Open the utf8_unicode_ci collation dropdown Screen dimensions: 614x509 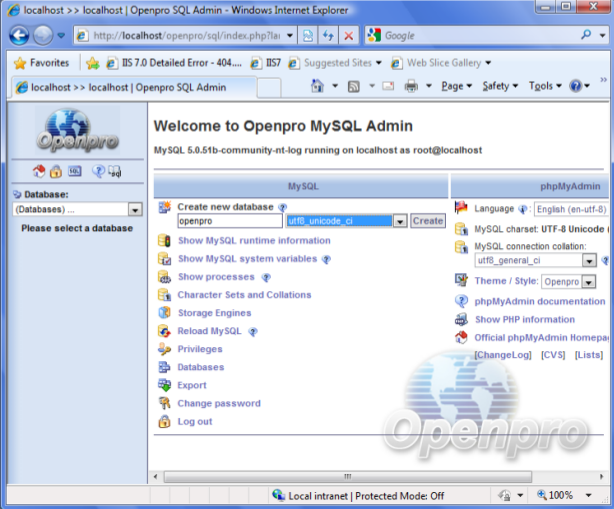pos(400,221)
